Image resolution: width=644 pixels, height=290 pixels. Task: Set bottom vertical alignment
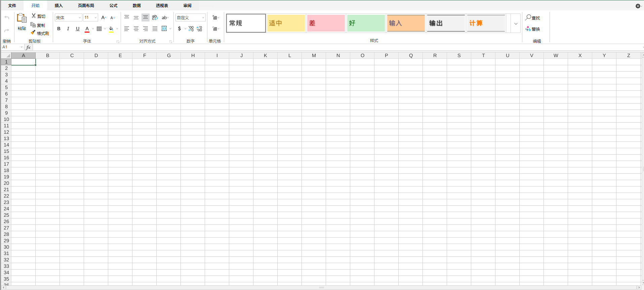146,17
